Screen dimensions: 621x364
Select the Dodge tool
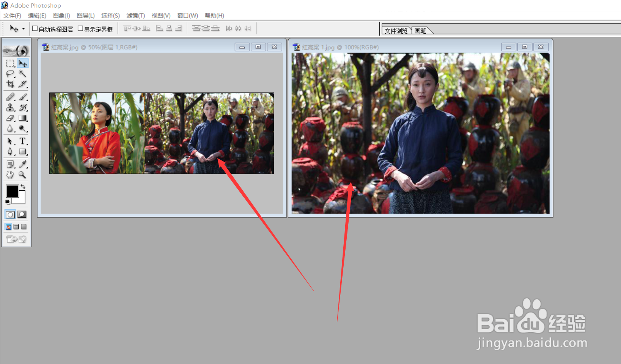coord(23,129)
